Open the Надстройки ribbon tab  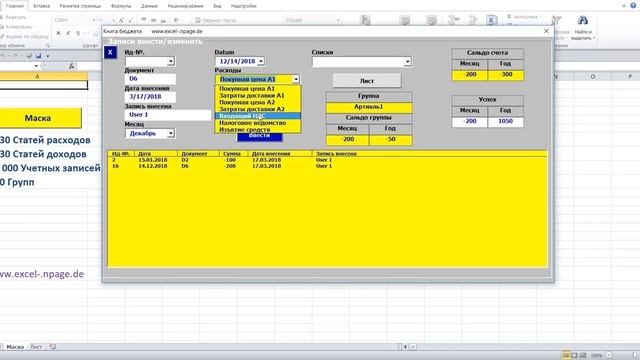tap(243, 6)
